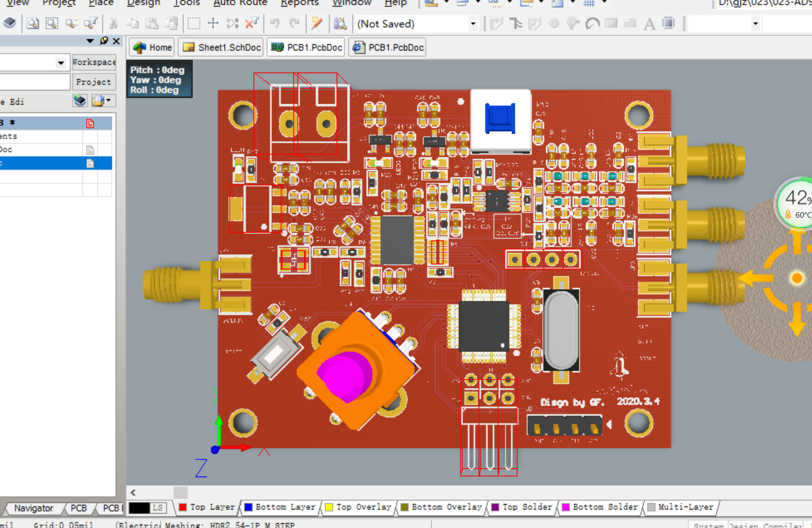Image resolution: width=812 pixels, height=528 pixels.
Task: Choose Select Inside Area dashed rectangle
Action: 194,23
